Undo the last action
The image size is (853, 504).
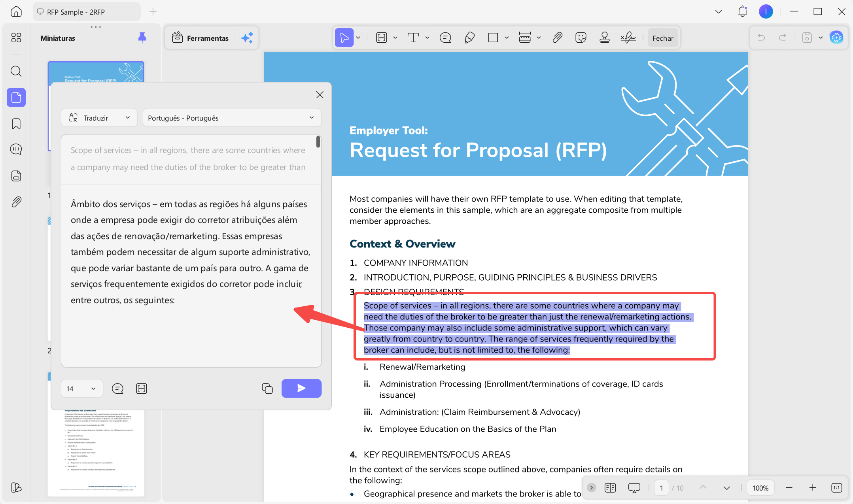coord(761,38)
